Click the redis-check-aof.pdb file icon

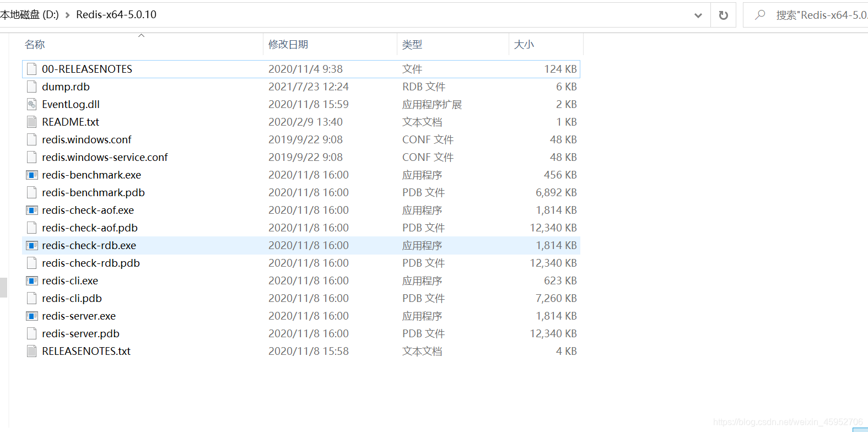tap(32, 228)
